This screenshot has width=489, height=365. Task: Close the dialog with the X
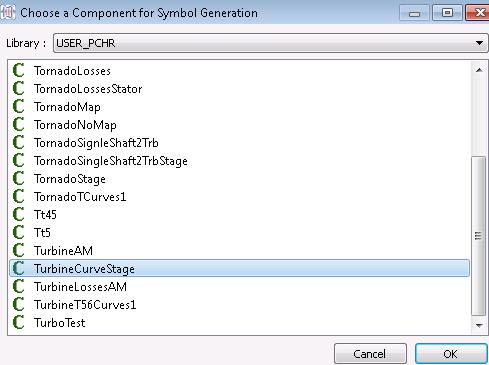click(478, 13)
